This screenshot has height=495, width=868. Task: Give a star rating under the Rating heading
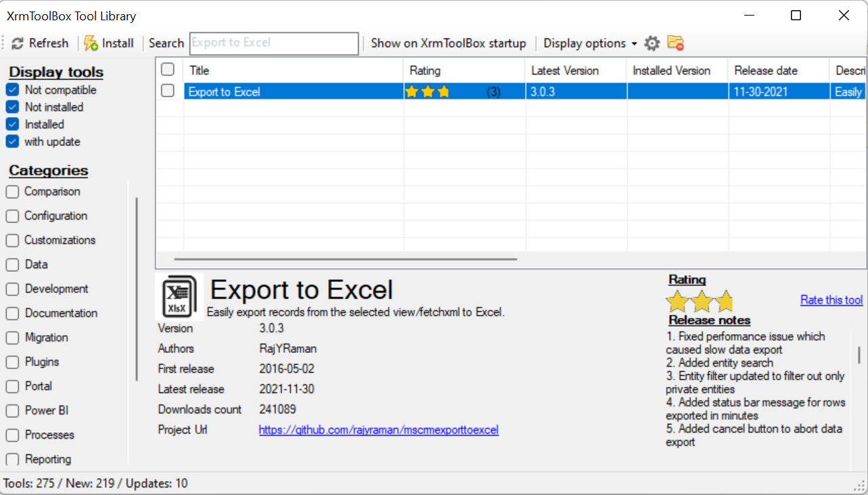pyautogui.click(x=700, y=300)
